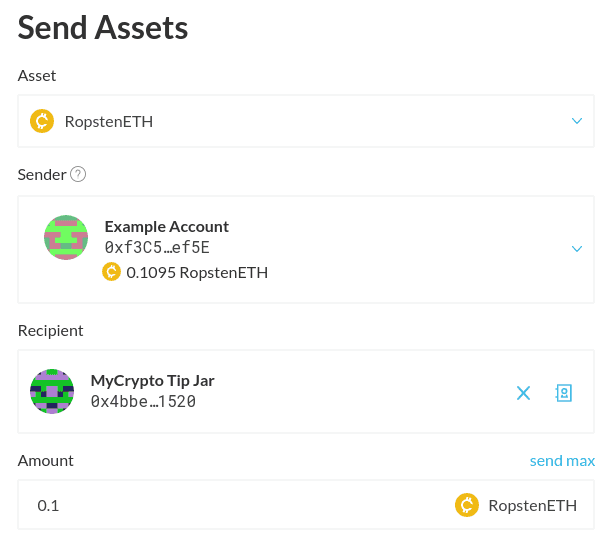Image resolution: width=612 pixels, height=539 pixels.
Task: Click the Send Assets heading
Action: coord(103,28)
